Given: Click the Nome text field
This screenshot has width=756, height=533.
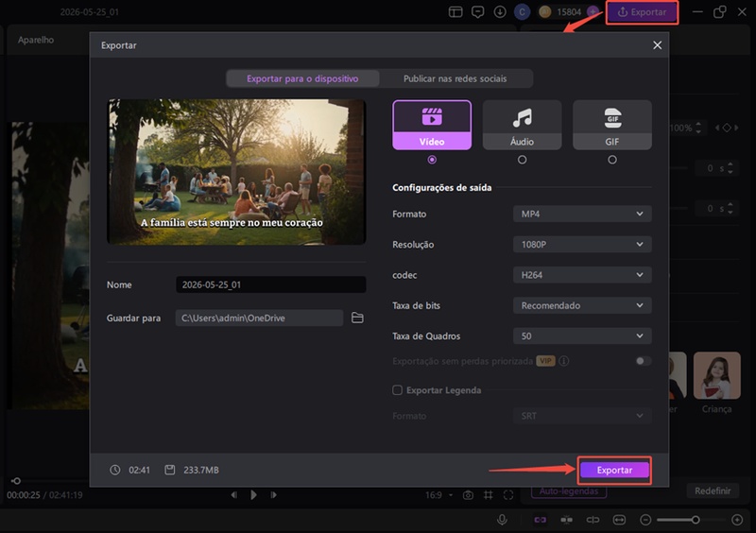Looking at the screenshot, I should pyautogui.click(x=270, y=284).
